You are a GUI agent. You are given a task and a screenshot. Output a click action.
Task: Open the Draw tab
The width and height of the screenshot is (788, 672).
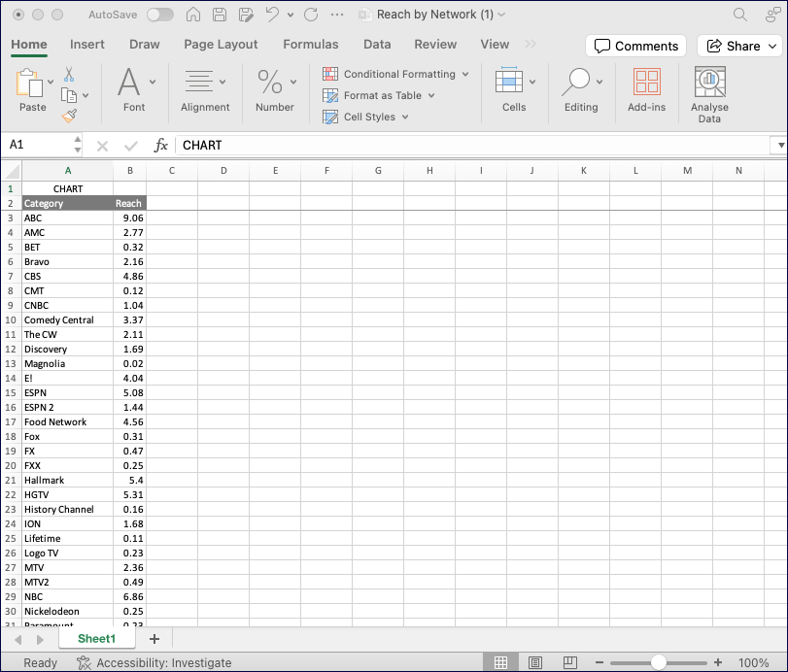(144, 45)
